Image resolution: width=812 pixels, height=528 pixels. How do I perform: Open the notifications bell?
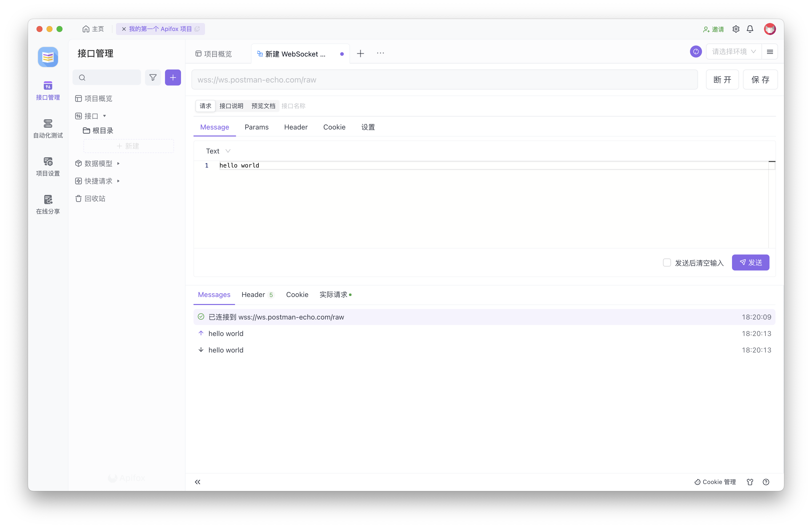pyautogui.click(x=750, y=29)
